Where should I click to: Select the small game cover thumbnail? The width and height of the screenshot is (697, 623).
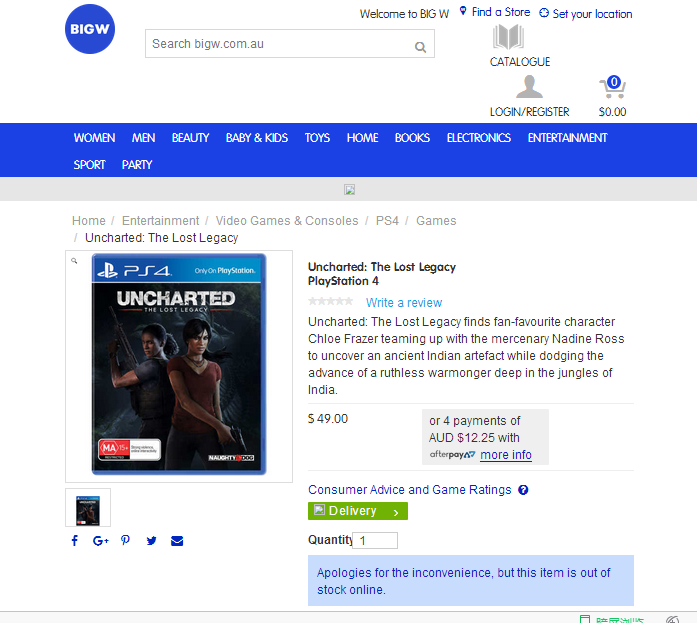point(88,507)
